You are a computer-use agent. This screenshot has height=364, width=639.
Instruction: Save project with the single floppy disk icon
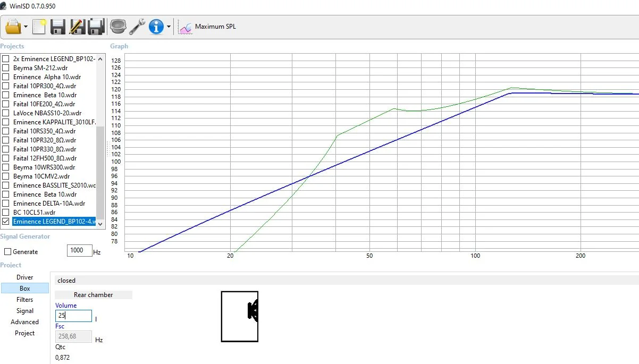(x=58, y=26)
